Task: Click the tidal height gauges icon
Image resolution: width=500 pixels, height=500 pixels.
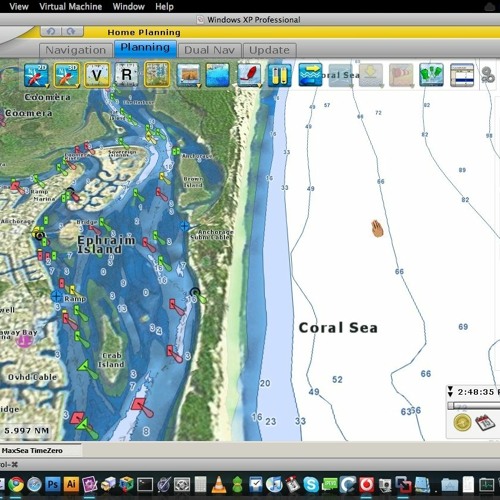Action: 279,75
